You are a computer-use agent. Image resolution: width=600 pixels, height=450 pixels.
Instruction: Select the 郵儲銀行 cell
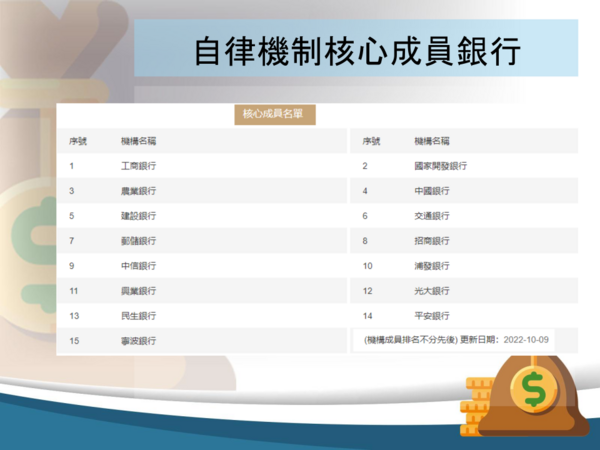tap(139, 241)
